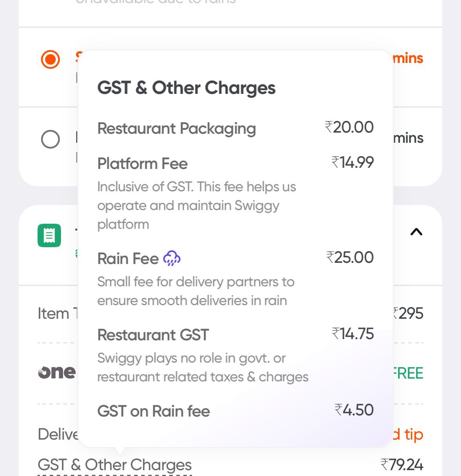Click the orange Add tip link
The width and height of the screenshot is (461, 476).
click(409, 434)
